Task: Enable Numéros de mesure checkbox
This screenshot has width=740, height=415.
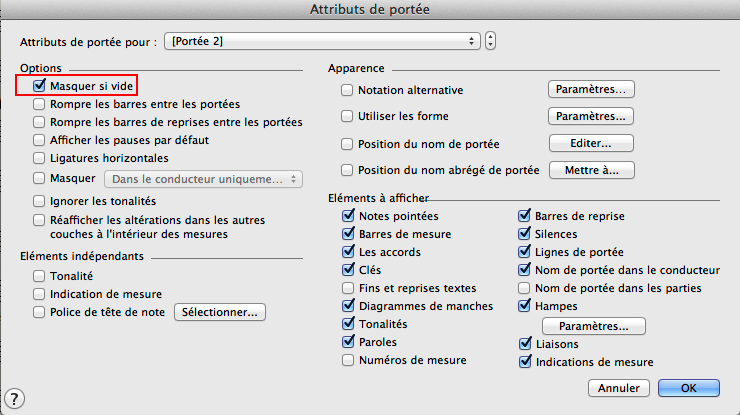Action: click(x=348, y=360)
